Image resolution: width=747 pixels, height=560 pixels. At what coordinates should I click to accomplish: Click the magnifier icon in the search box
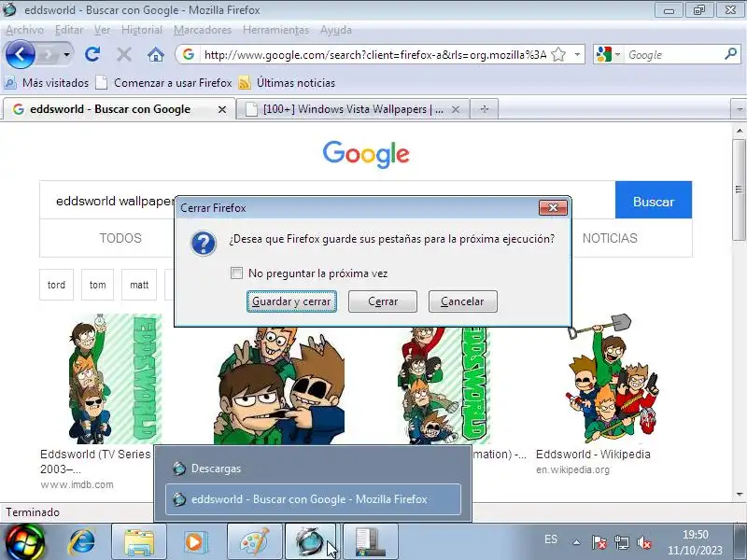(x=730, y=54)
